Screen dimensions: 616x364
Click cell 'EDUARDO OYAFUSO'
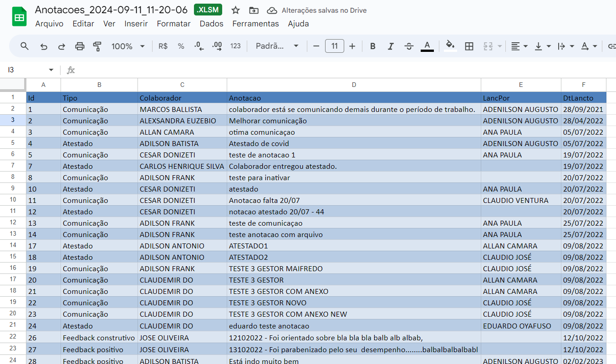(x=521, y=326)
